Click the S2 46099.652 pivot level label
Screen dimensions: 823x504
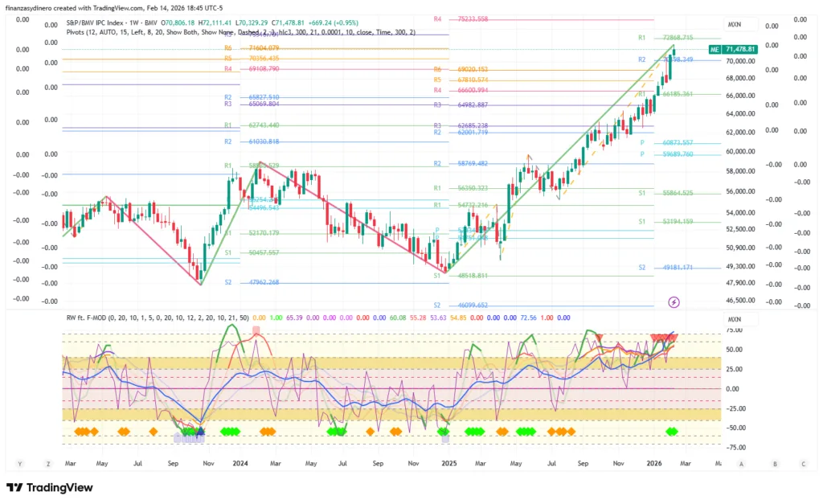[x=461, y=305]
